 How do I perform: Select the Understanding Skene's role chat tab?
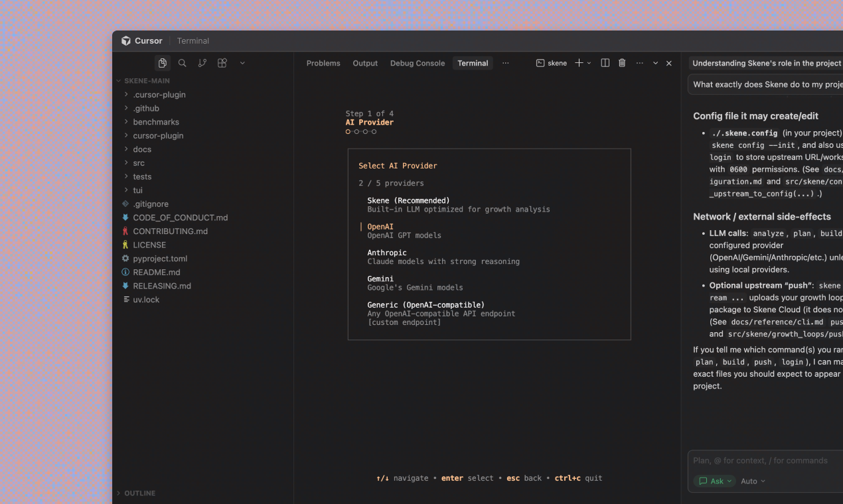[766, 63]
